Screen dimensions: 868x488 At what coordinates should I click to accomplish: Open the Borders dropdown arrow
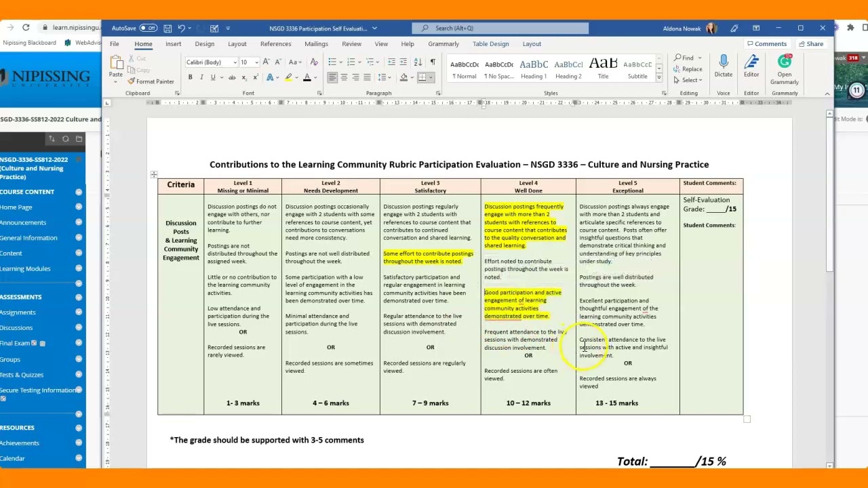point(431,77)
